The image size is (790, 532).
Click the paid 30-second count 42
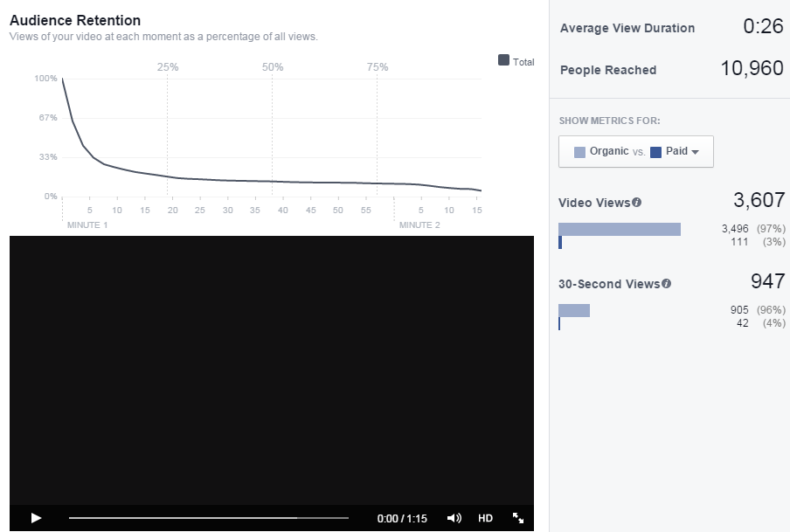[743, 323]
